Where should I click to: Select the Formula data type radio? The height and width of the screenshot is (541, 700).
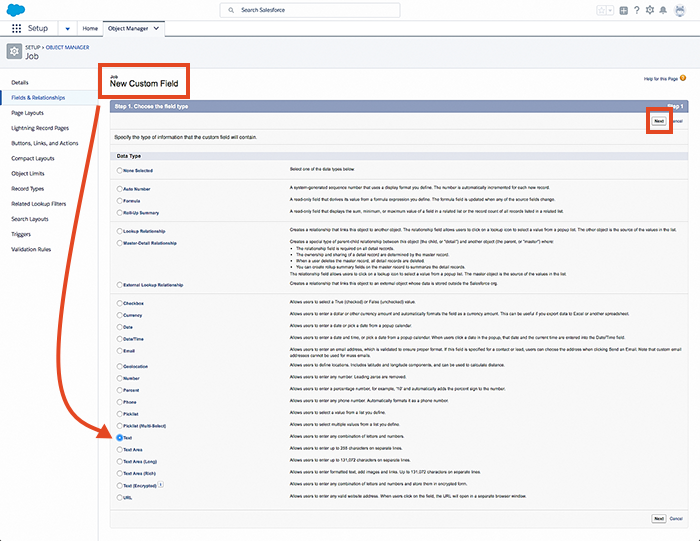coord(120,201)
